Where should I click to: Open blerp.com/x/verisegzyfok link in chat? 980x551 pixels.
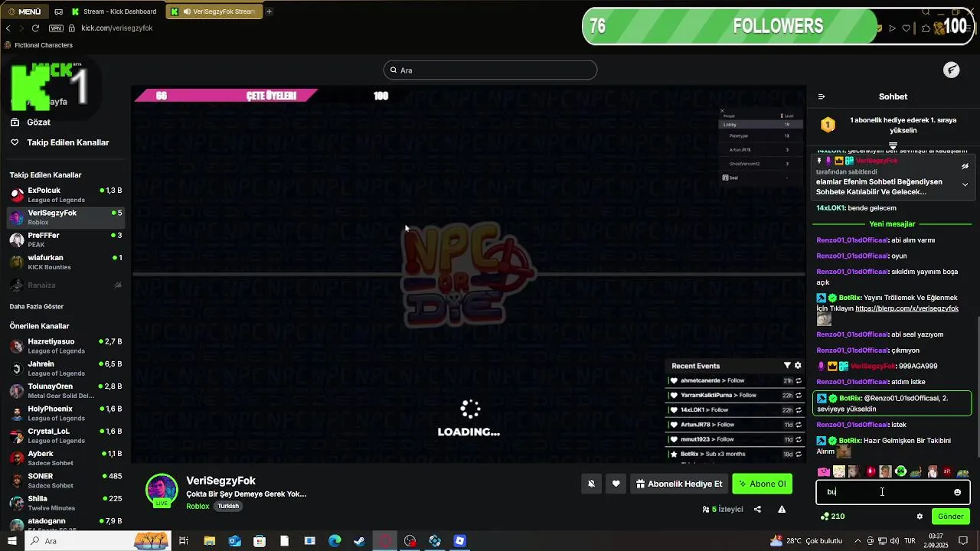click(x=906, y=308)
